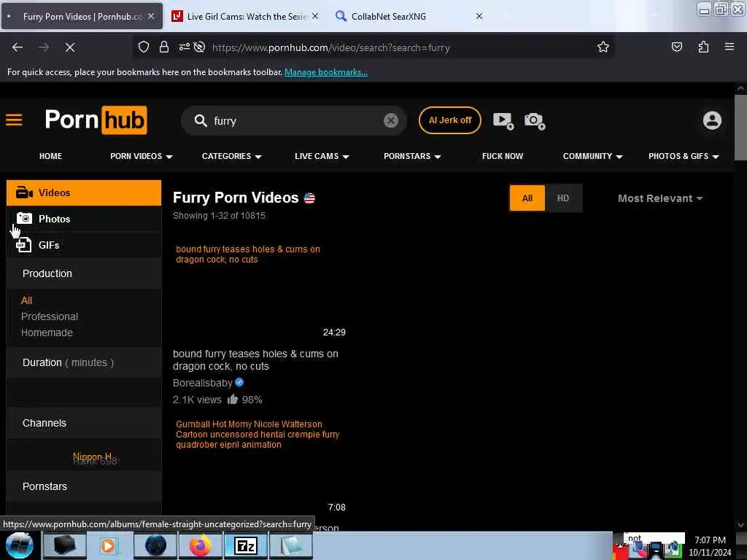Expand the Photos & GIFs nav dropdown
Screen dimensions: 747x560
pos(683,156)
